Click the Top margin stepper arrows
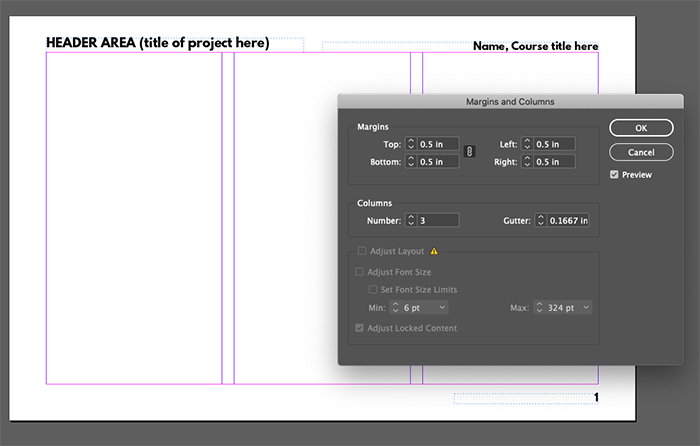Viewport: 700px width, 446px height. coord(411,144)
